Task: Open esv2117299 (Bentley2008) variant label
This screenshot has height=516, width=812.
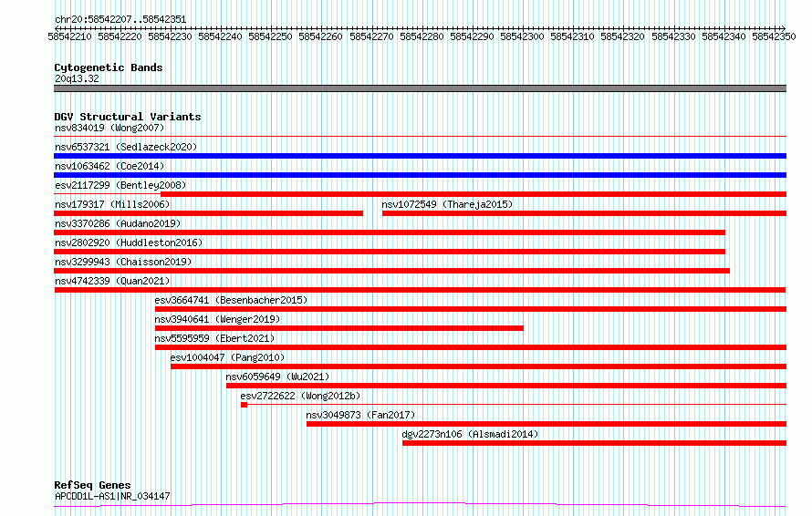Action: click(120, 185)
